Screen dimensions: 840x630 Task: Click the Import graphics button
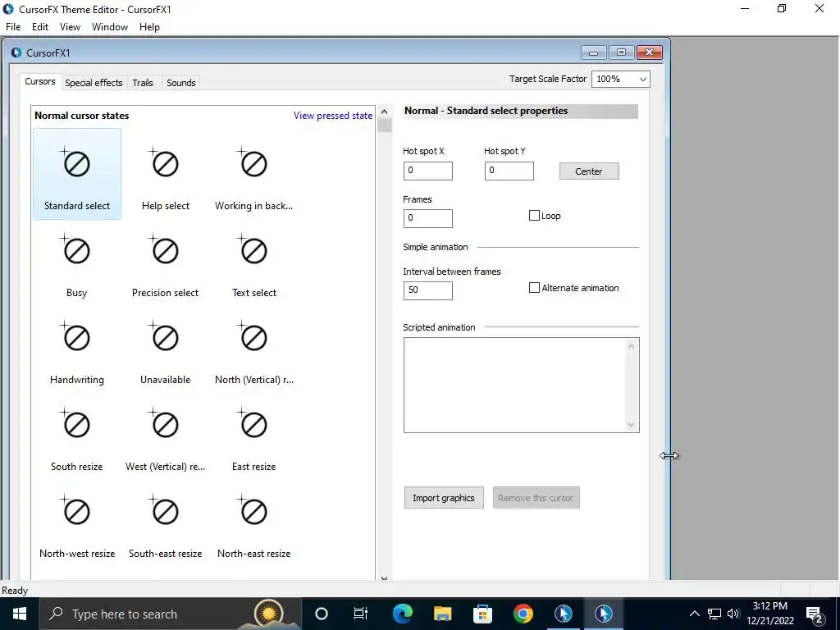point(444,498)
